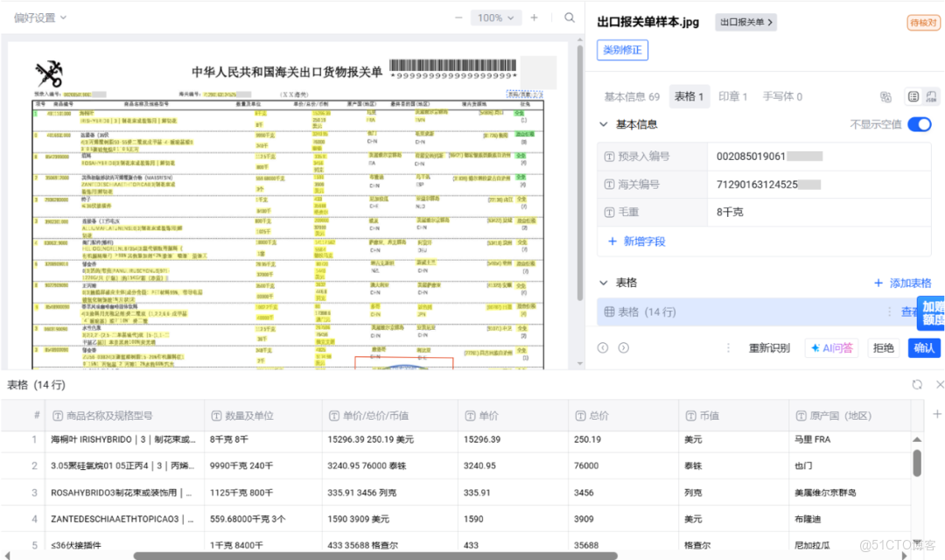Collapse the 基本信息 section chevron

click(604, 124)
